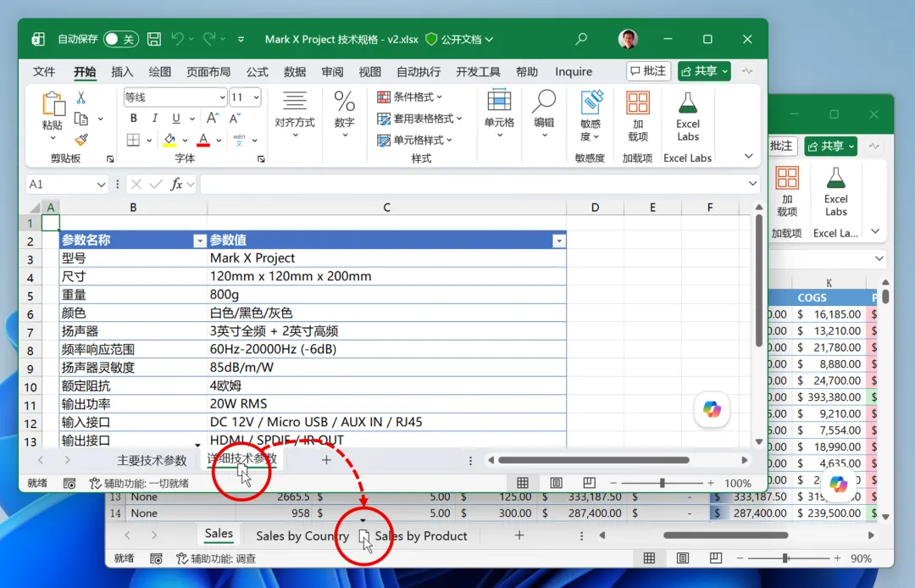Click the Format Painter brush icon

coord(81,140)
